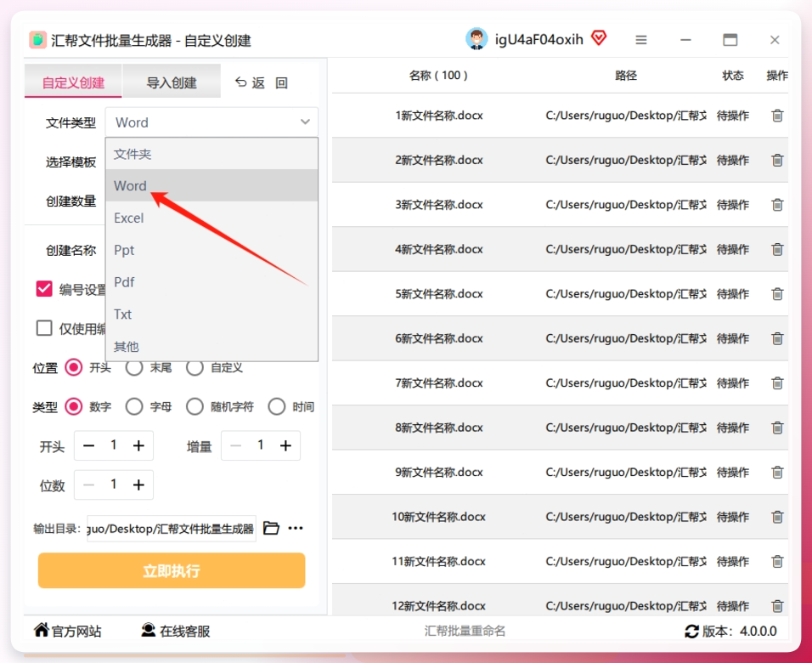812x663 pixels.
Task: Increase 开头 start value with plus
Action: click(x=138, y=445)
